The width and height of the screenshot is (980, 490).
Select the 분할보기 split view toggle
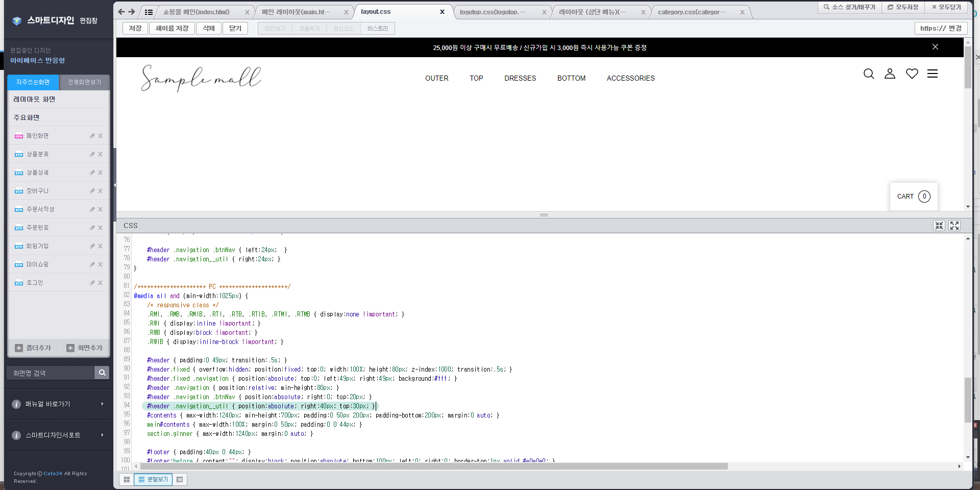pos(153,480)
